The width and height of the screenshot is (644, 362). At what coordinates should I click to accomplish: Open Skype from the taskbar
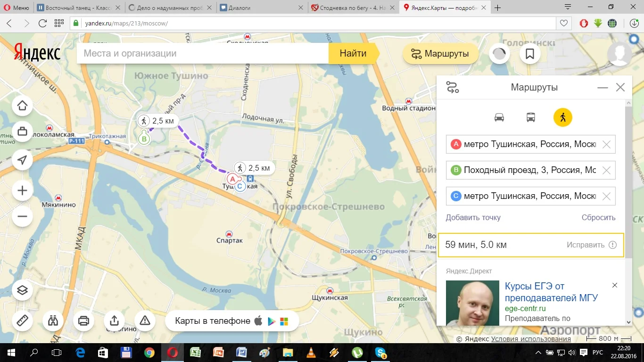click(x=380, y=352)
